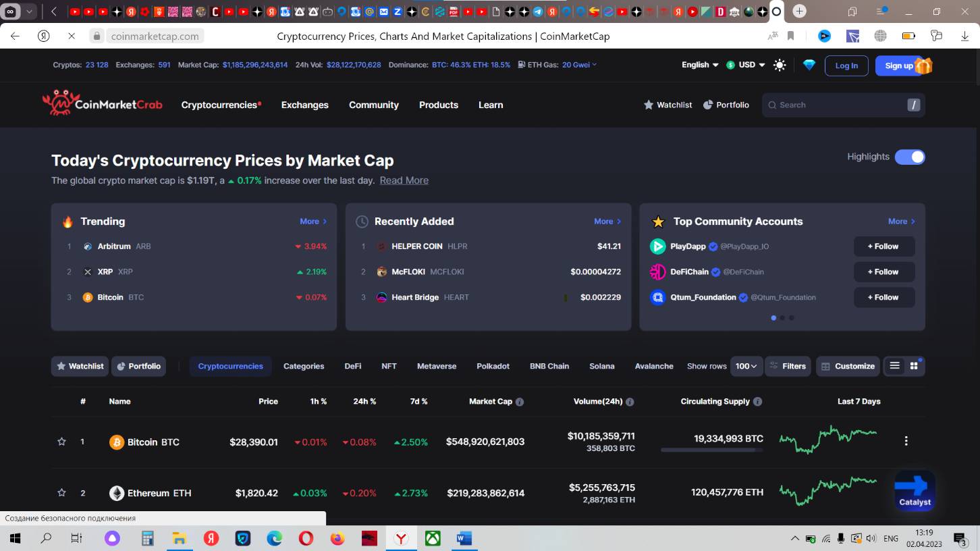
Task: Click the Bitcoin coin logo in table
Action: coord(117,442)
